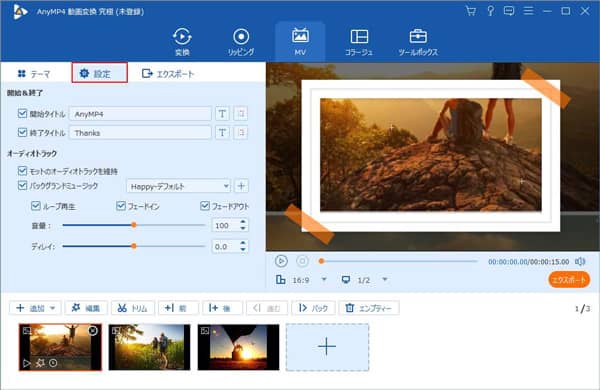Insert clip before with 前 button

click(178, 308)
